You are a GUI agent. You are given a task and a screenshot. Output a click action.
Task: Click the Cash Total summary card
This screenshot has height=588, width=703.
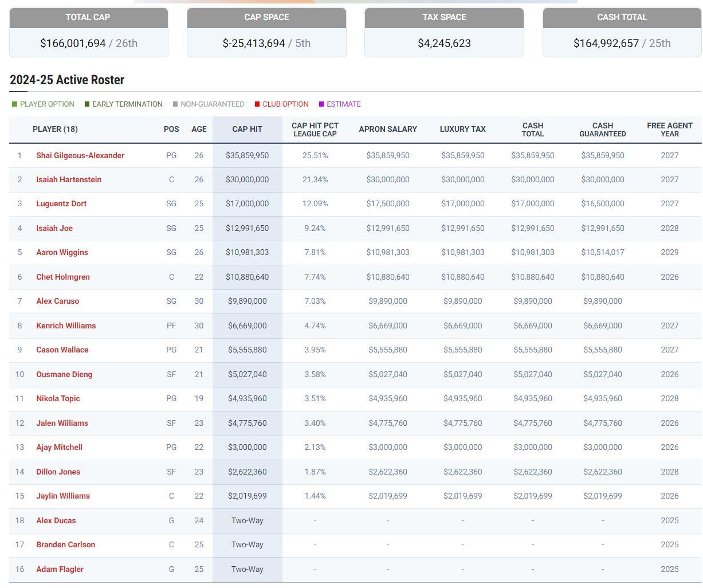click(622, 33)
